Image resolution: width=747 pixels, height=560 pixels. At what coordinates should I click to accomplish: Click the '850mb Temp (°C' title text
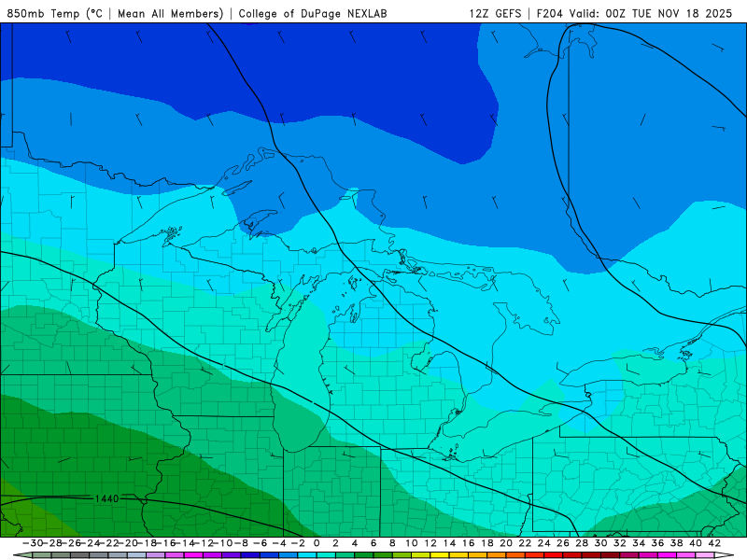55,13
